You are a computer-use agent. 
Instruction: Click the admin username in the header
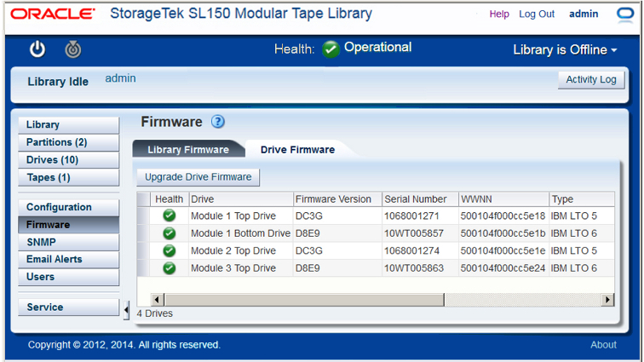click(584, 14)
